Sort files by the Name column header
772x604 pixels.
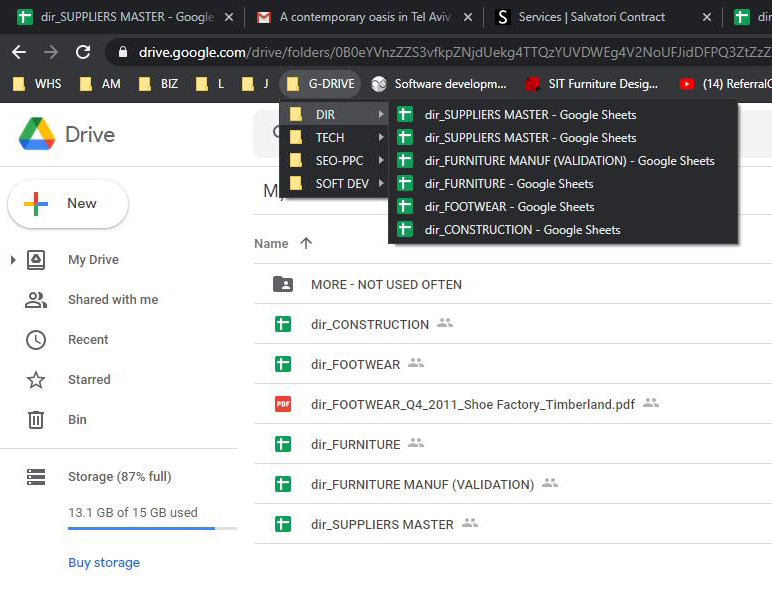point(272,244)
